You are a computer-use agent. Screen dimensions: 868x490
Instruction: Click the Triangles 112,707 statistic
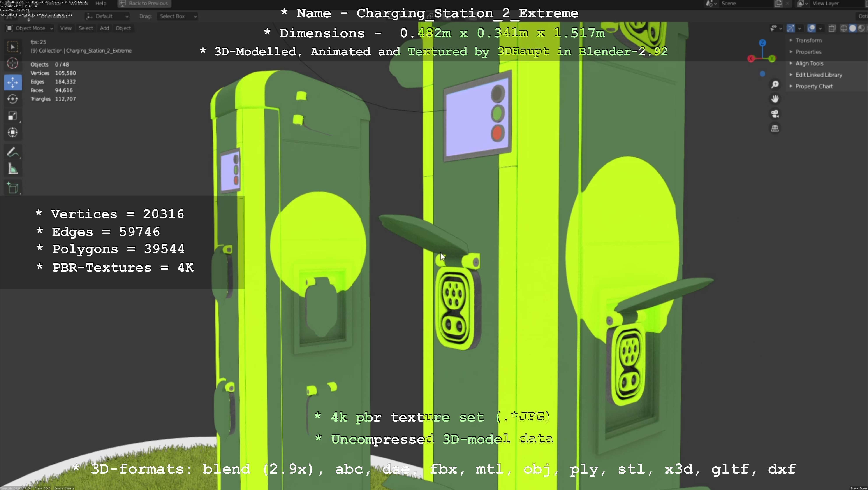point(53,99)
